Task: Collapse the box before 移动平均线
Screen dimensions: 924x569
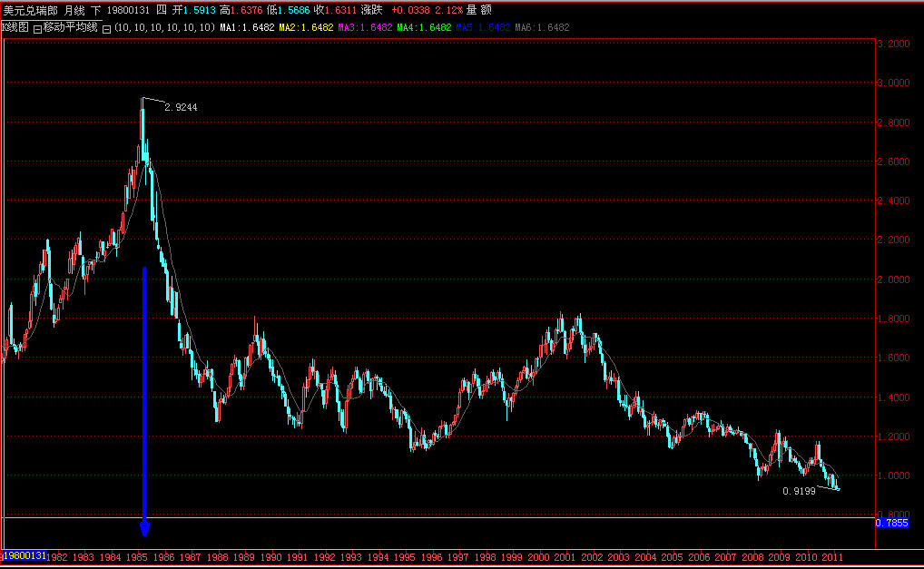Action: point(37,28)
